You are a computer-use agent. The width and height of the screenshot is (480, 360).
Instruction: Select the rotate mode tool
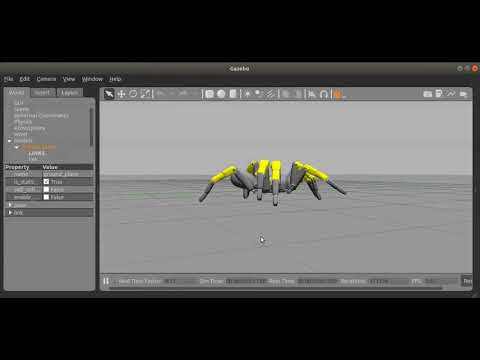tap(133, 94)
